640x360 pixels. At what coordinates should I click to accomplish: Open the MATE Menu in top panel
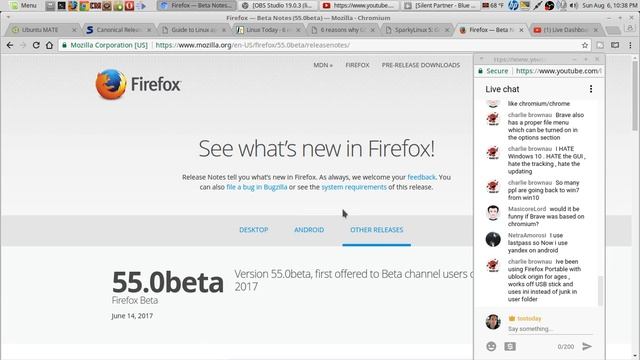(x=23, y=6)
